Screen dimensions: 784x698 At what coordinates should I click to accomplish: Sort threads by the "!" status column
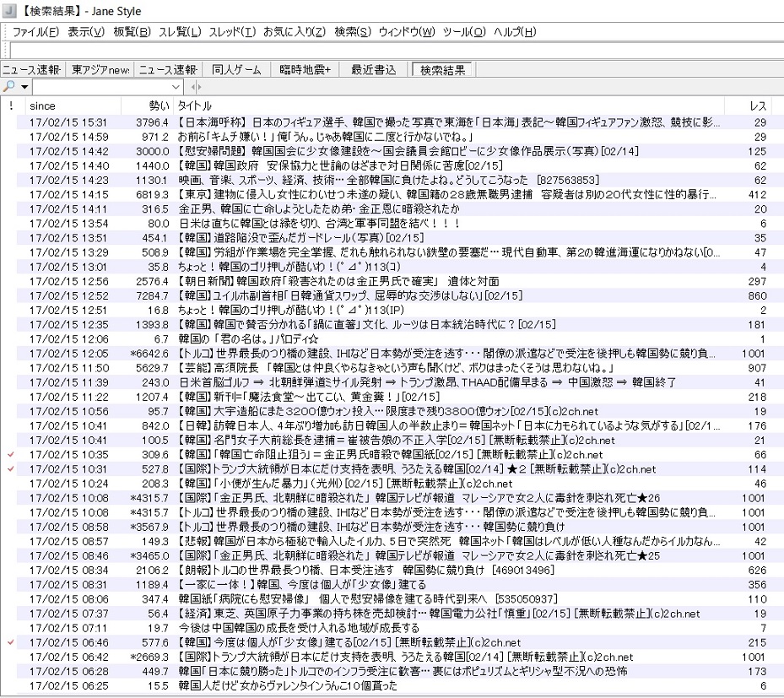tap(11, 106)
